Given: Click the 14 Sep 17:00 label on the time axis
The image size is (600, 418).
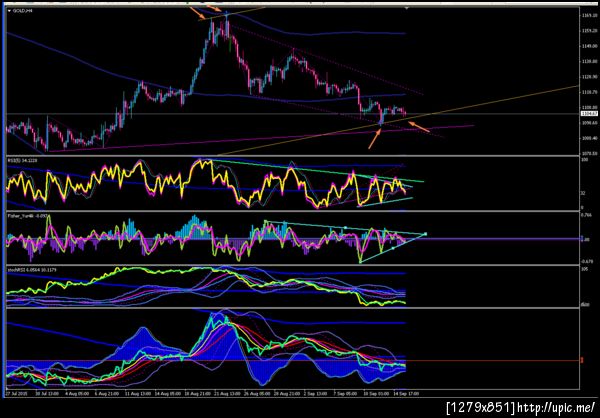Looking at the screenshot, I should tap(405, 393).
